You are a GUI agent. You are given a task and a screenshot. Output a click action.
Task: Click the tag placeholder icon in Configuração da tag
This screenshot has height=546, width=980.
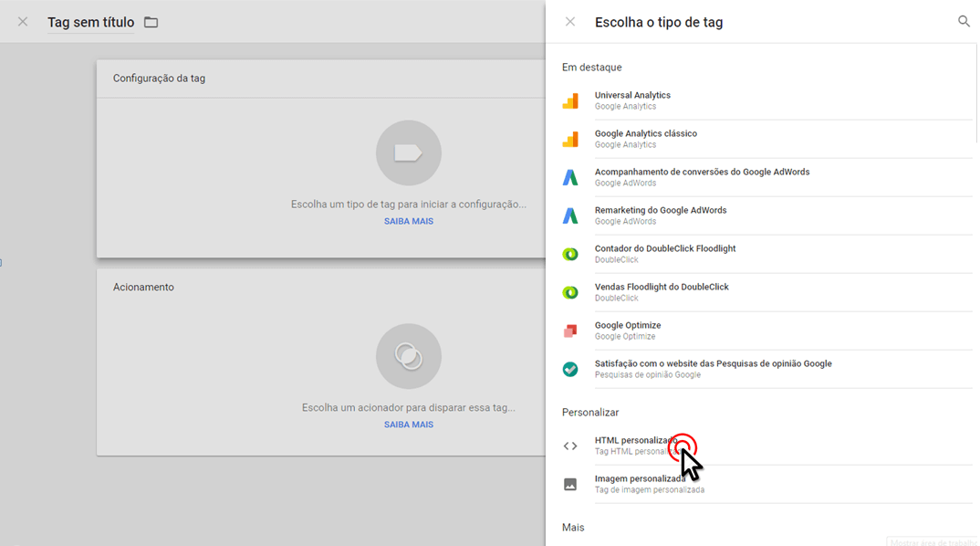(408, 152)
